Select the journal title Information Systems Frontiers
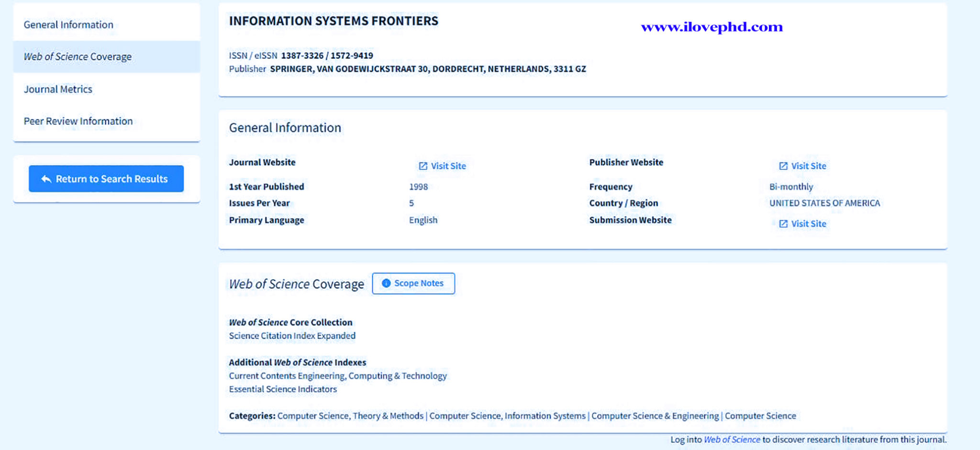The height and width of the screenshot is (450, 980). coord(334,21)
